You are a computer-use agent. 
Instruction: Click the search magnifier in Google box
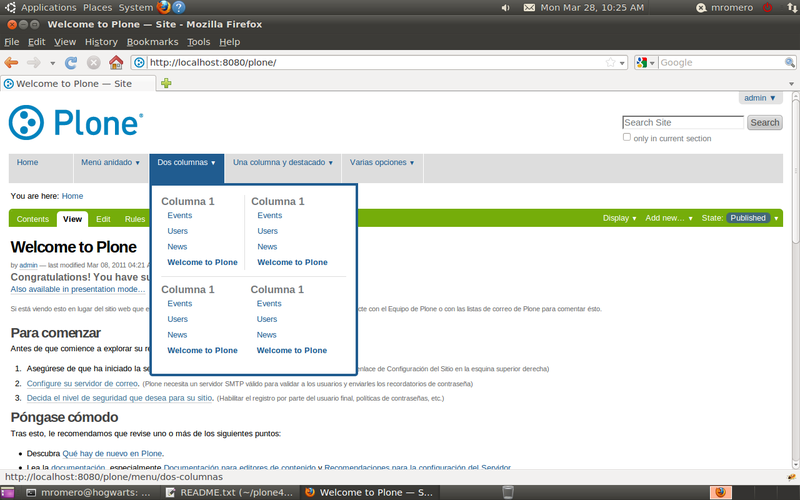(x=788, y=62)
